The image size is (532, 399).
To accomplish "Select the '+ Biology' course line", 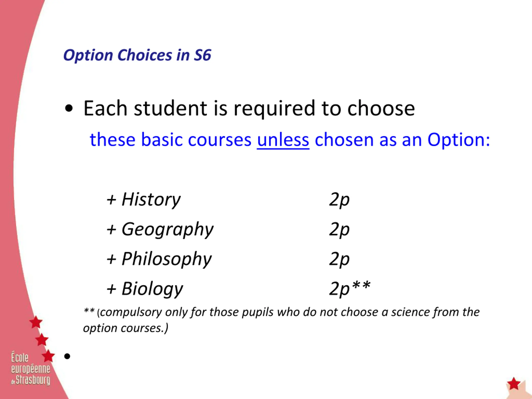I will click(x=145, y=289).
